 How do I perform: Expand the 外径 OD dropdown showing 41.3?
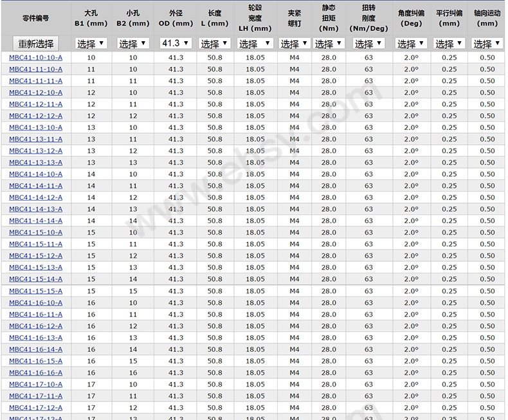(x=176, y=43)
